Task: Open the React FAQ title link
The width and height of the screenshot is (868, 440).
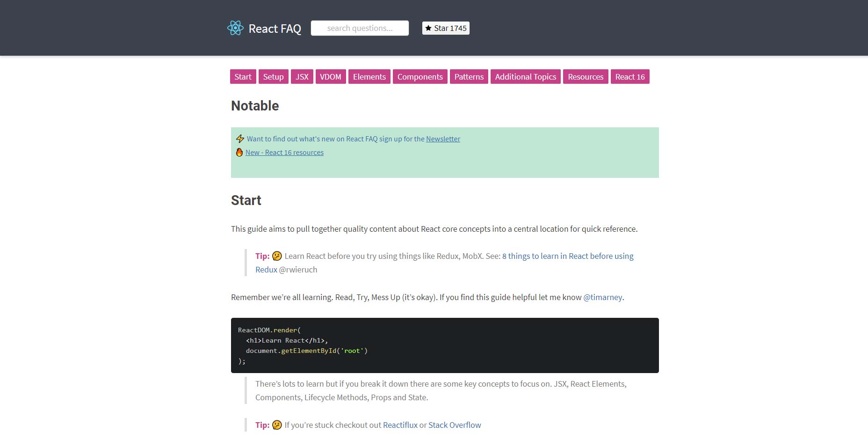Action: (275, 29)
